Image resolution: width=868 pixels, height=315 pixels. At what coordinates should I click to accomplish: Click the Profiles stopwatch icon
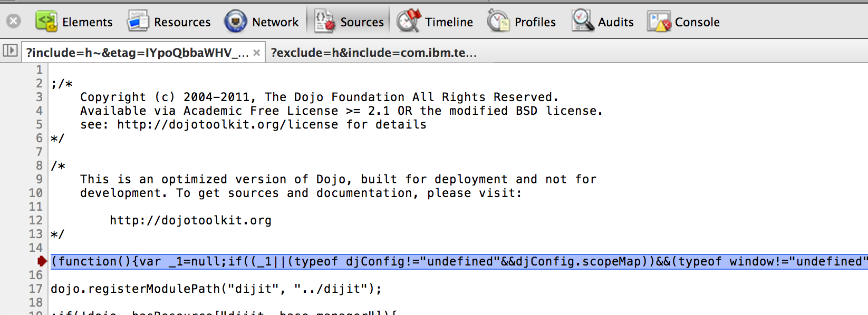(498, 22)
